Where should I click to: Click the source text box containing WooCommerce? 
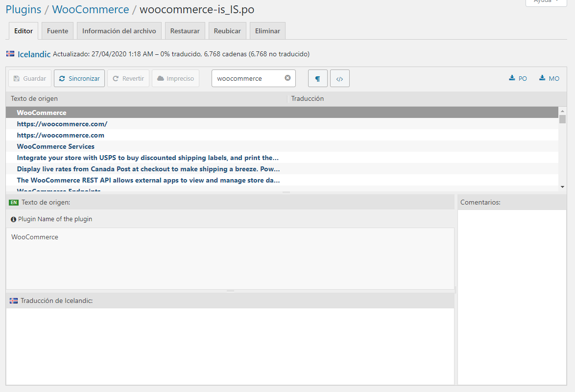pos(230,259)
